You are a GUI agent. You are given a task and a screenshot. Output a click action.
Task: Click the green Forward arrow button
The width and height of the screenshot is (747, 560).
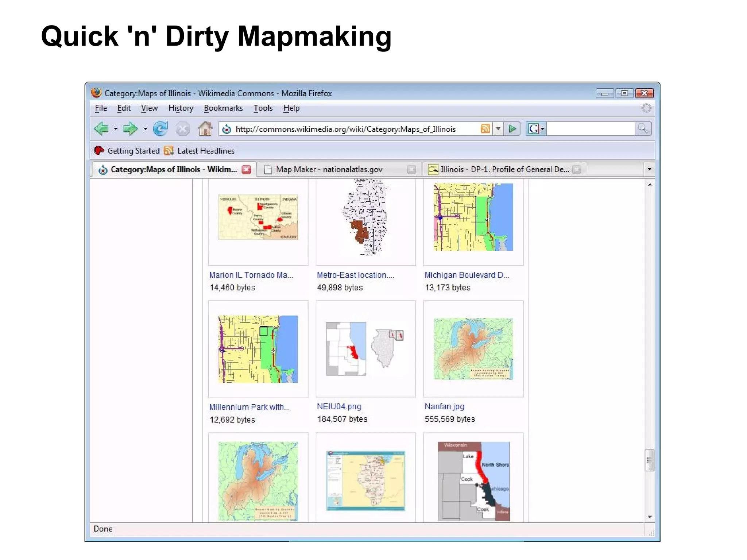131,129
